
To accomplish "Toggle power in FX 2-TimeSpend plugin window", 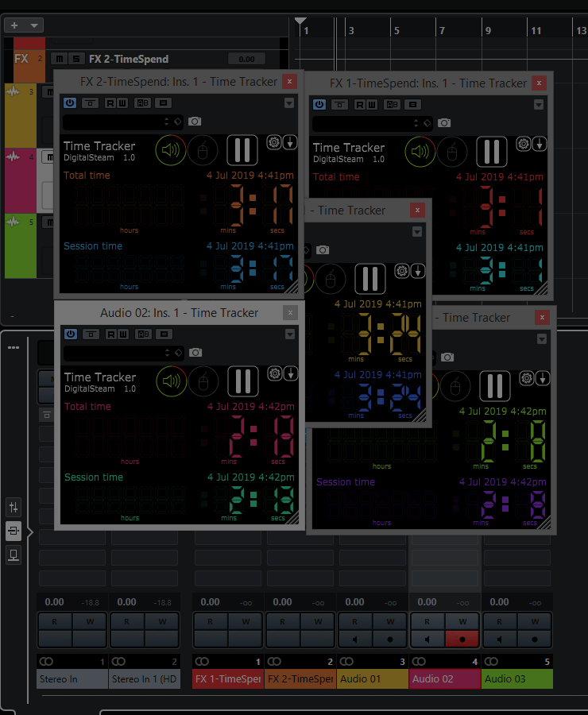I will [x=70, y=103].
